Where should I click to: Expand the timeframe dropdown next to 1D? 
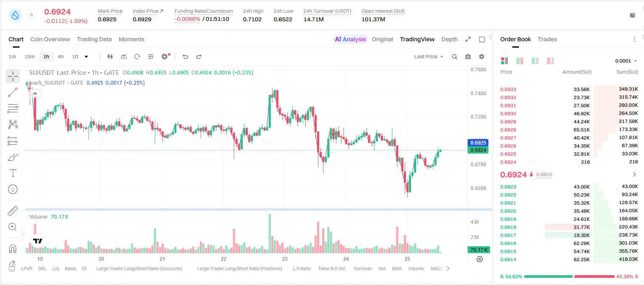click(x=86, y=57)
